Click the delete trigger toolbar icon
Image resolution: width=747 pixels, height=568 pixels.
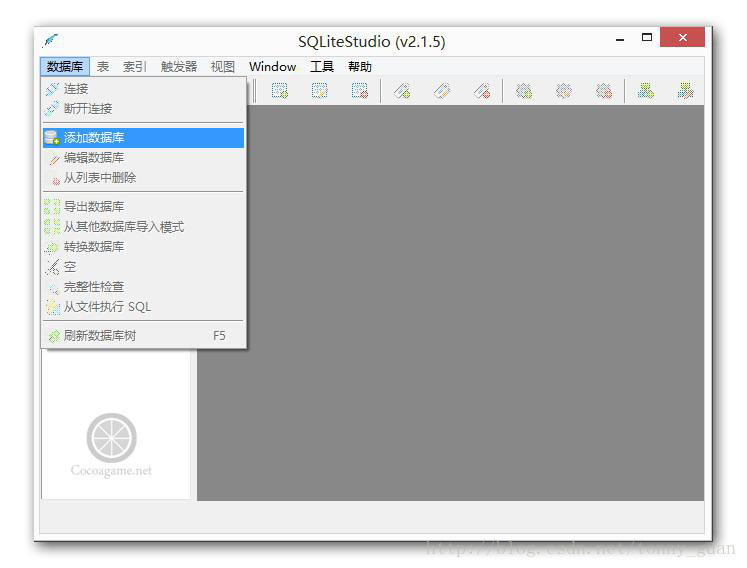pyautogui.click(x=604, y=91)
